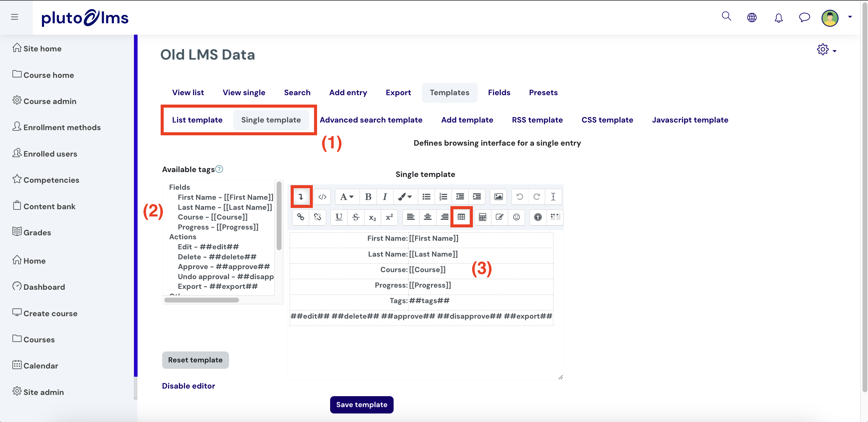
Task: Open the emoji picker
Action: 516,217
